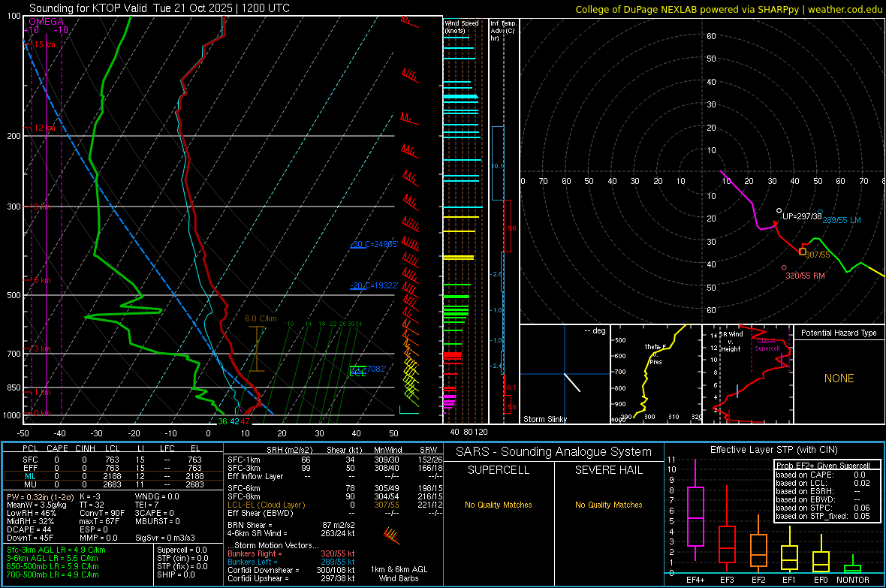Click the 850 pressure axis label
The width and height of the screenshot is (886, 588).
coord(14,387)
